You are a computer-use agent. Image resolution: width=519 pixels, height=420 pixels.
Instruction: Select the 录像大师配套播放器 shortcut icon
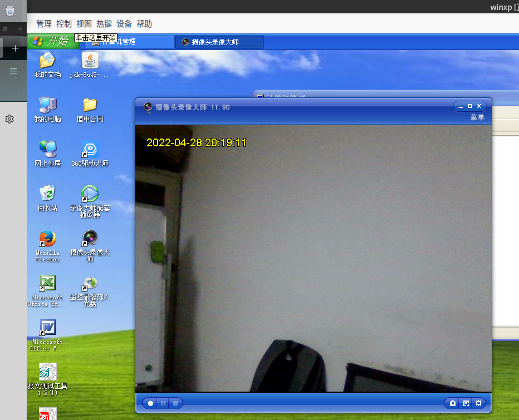point(90,202)
